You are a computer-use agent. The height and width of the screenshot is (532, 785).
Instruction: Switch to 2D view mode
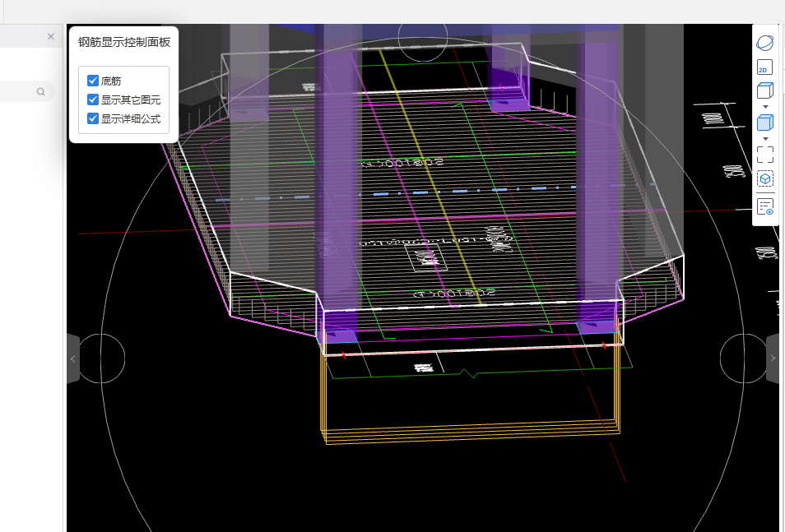click(764, 67)
